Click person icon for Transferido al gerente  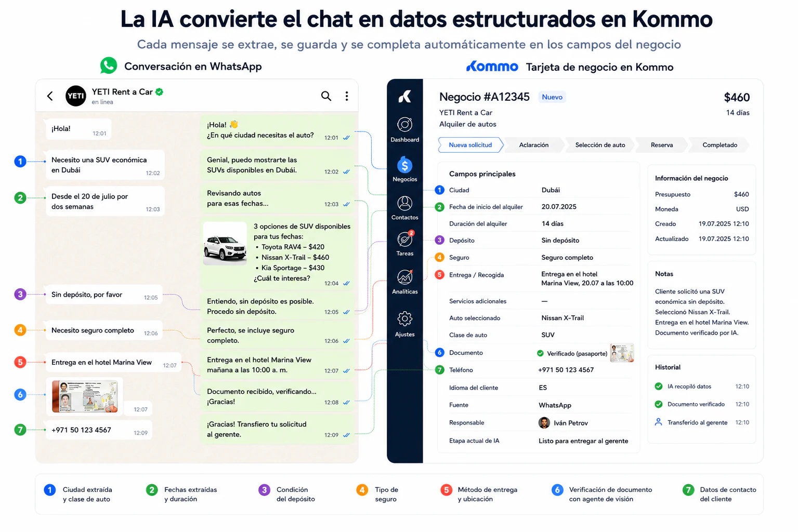click(659, 422)
